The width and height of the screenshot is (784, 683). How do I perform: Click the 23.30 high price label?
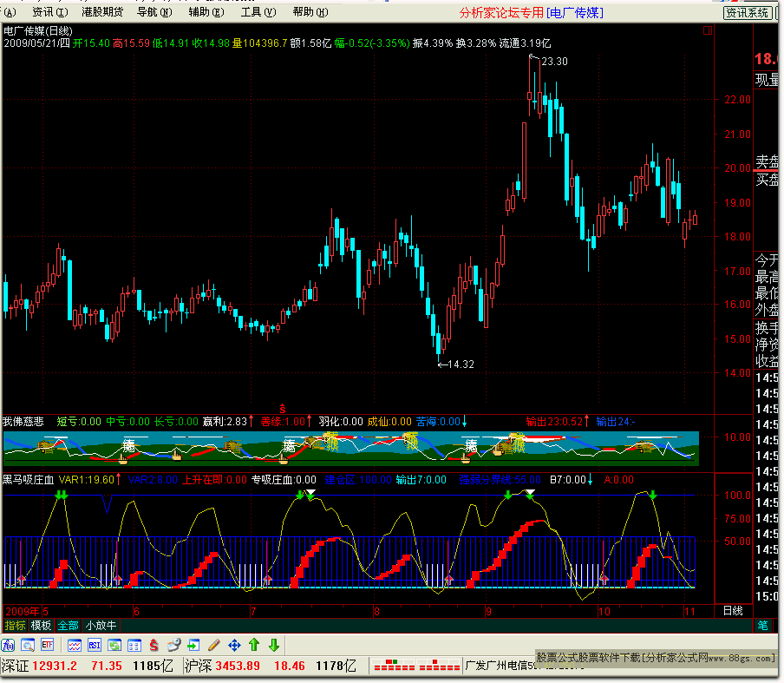point(554,62)
